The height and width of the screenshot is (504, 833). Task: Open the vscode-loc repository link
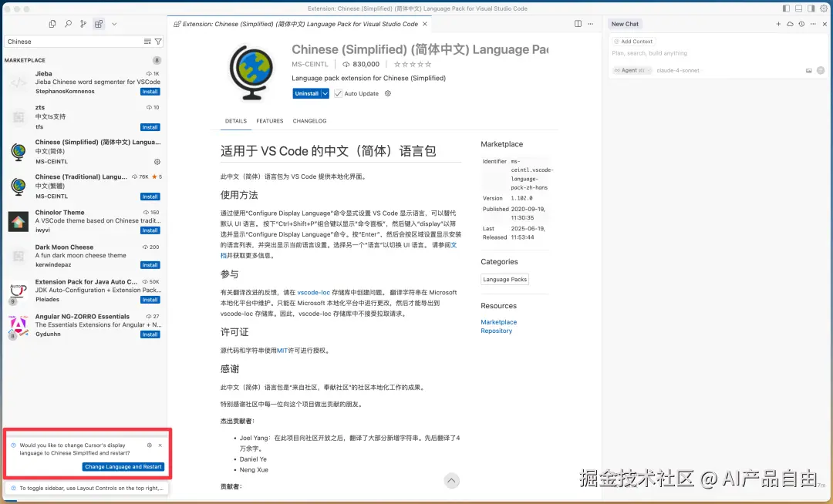(x=313, y=292)
